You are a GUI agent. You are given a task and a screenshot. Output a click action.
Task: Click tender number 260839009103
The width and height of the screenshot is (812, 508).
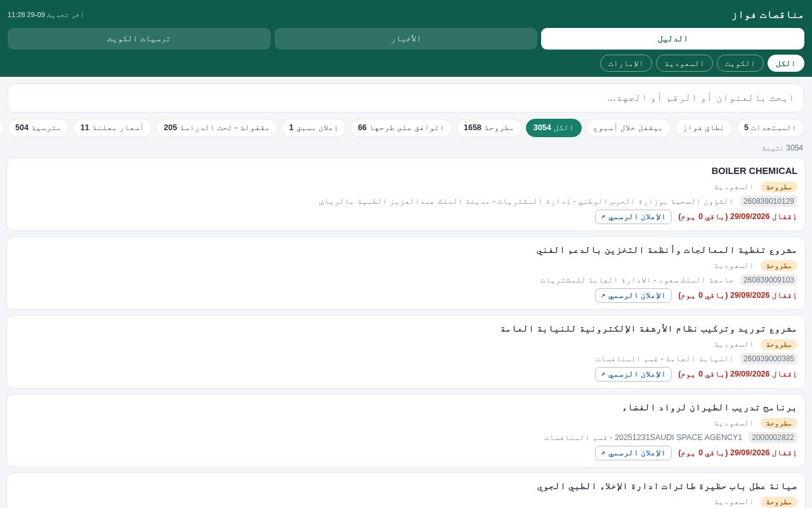[769, 280]
